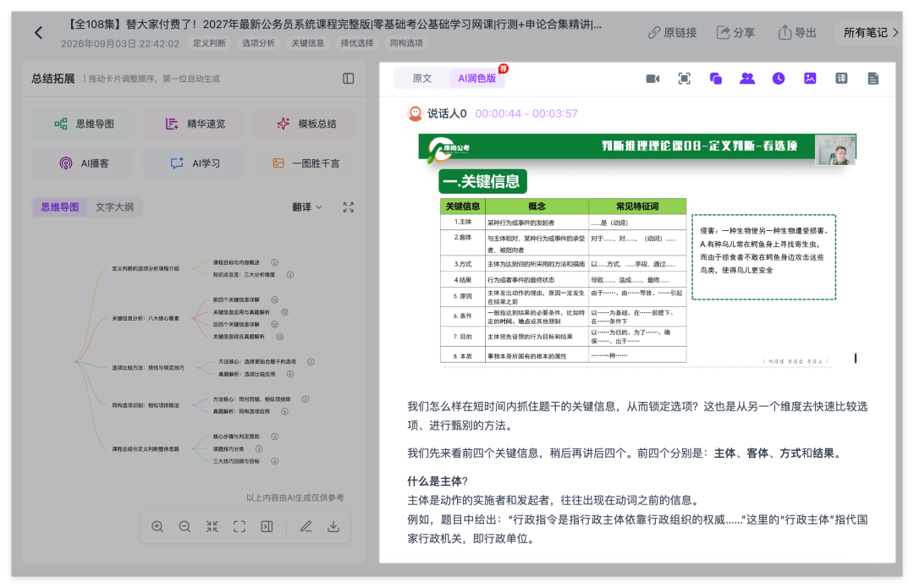914x588 pixels.
Task: Toggle the 译 translation icon
Action: click(x=841, y=79)
